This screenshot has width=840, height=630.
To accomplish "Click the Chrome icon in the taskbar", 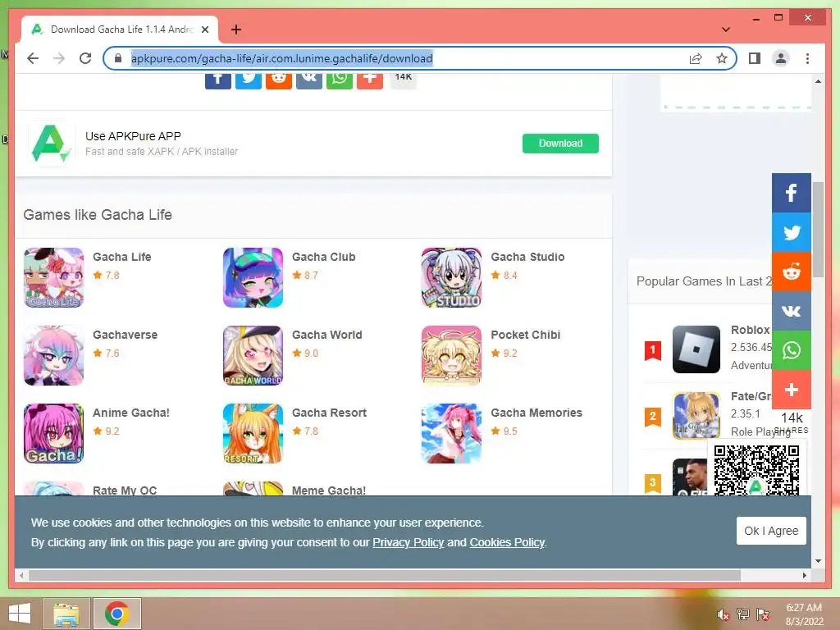I will tap(116, 614).
